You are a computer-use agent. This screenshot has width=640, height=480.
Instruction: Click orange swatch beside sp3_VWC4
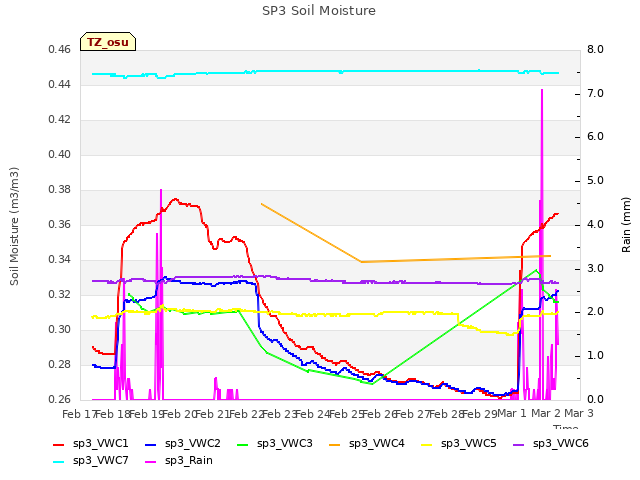[x=335, y=444]
